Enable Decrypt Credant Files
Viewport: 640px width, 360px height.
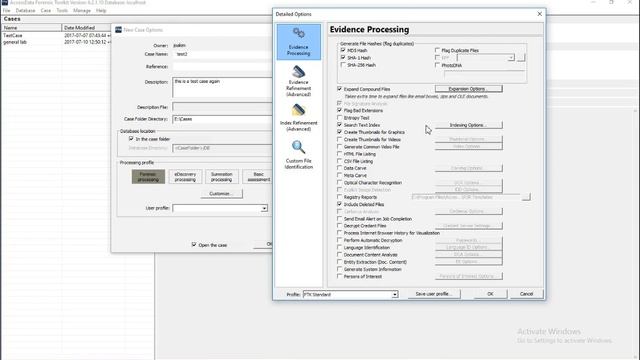coord(340,226)
